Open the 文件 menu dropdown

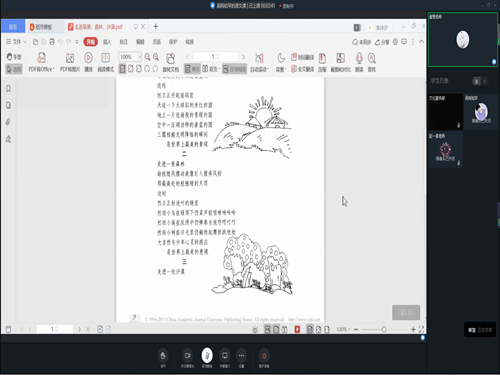point(16,42)
